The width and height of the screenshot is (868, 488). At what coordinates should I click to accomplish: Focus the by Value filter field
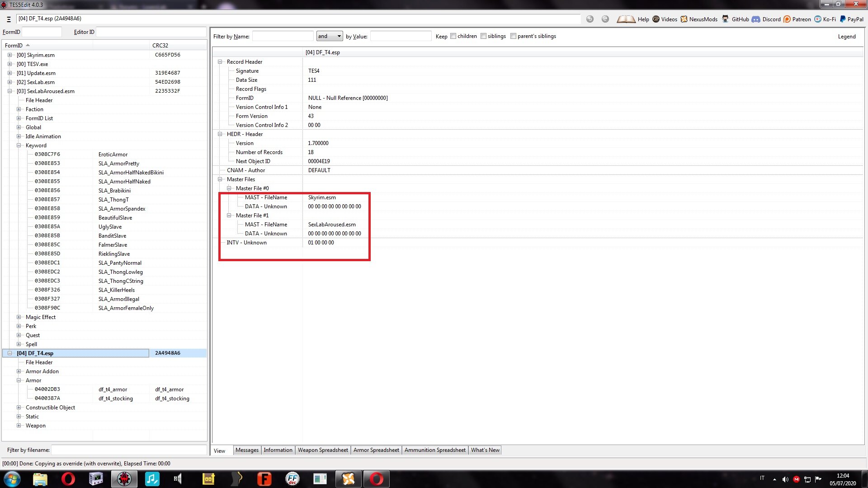pyautogui.click(x=401, y=36)
